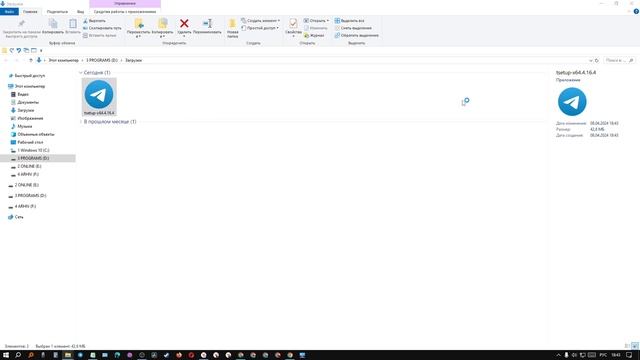Click Этот компьютер in the address bar breadcrumb
This screenshot has height=360, width=640.
click(x=64, y=60)
